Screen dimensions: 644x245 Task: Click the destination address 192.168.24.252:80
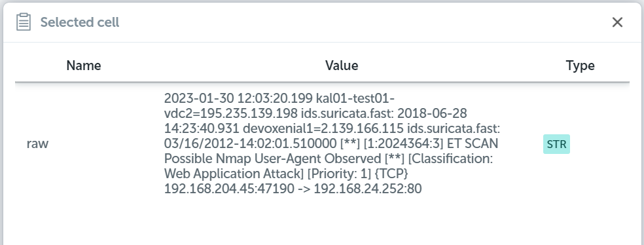coord(368,189)
